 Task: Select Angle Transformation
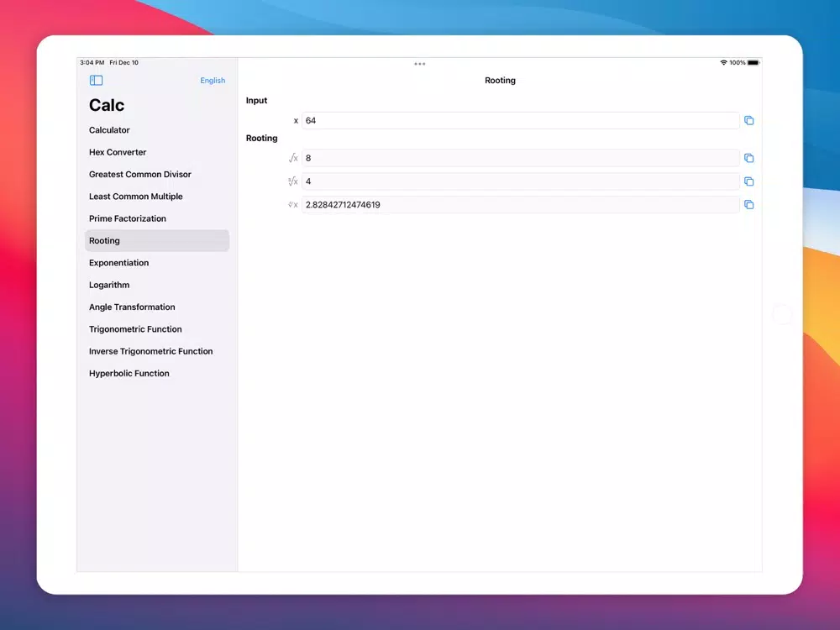pyautogui.click(x=157, y=307)
